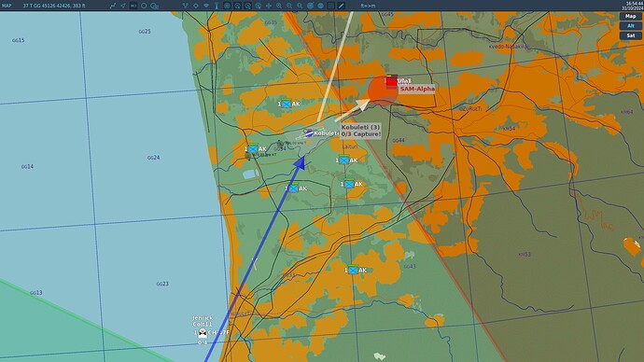This screenshot has height=362, width=644.
Task: Toggle the dark labels icon beside the aircraft icon
Action: [133, 6]
